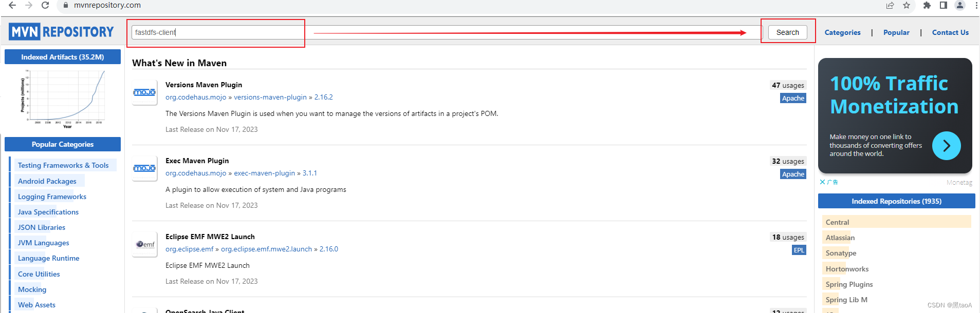Open the Contact Us menu link
Screen dimensions: 980x313
click(950, 32)
